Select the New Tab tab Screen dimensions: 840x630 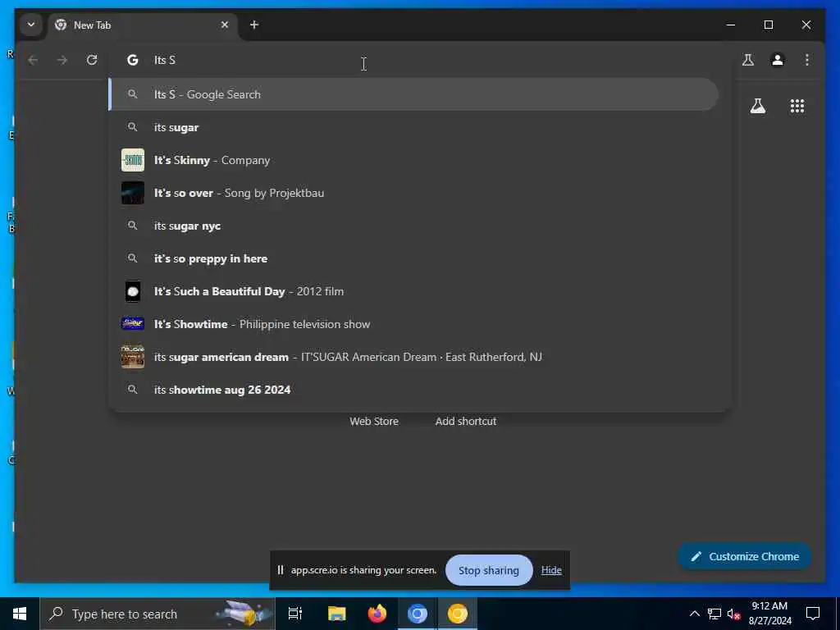coord(143,25)
